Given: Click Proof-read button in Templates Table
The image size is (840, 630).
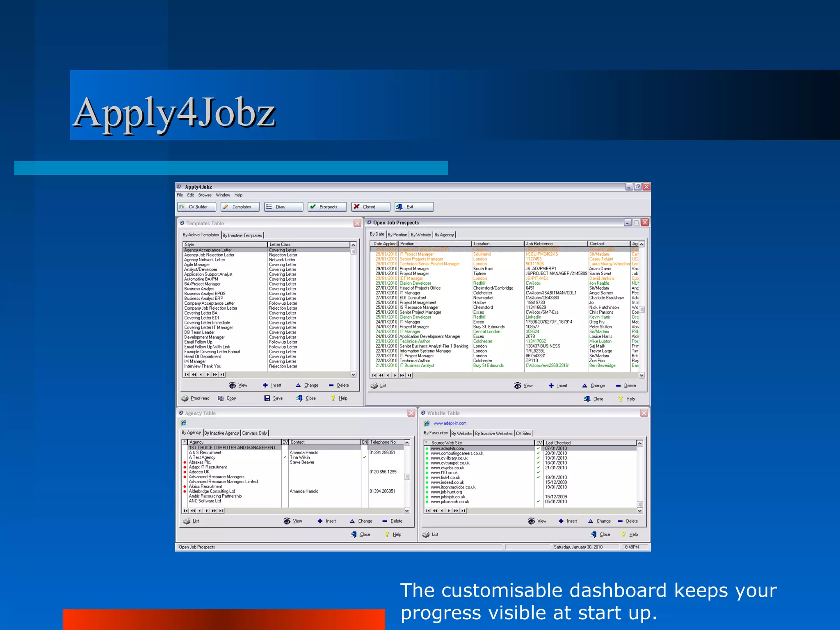Looking at the screenshot, I should [x=196, y=398].
